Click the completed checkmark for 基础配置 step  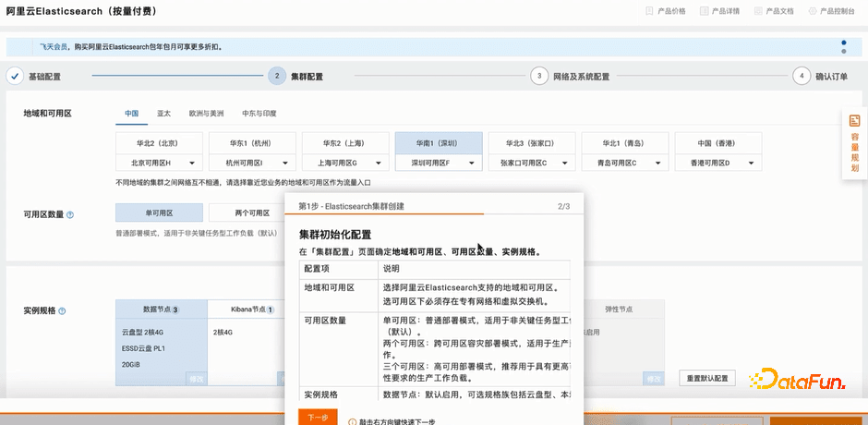[x=15, y=76]
